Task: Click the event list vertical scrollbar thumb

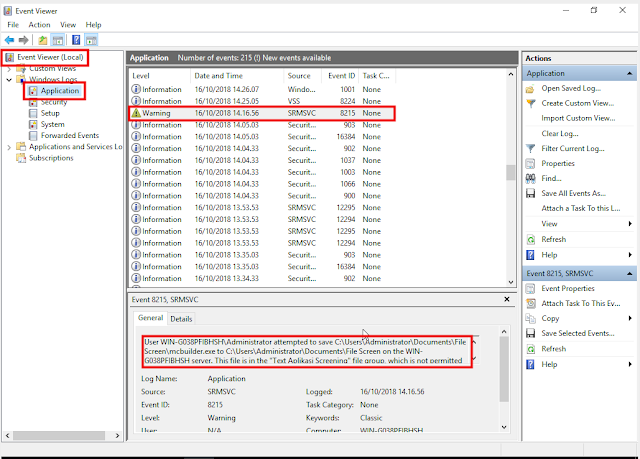Action: point(510,172)
